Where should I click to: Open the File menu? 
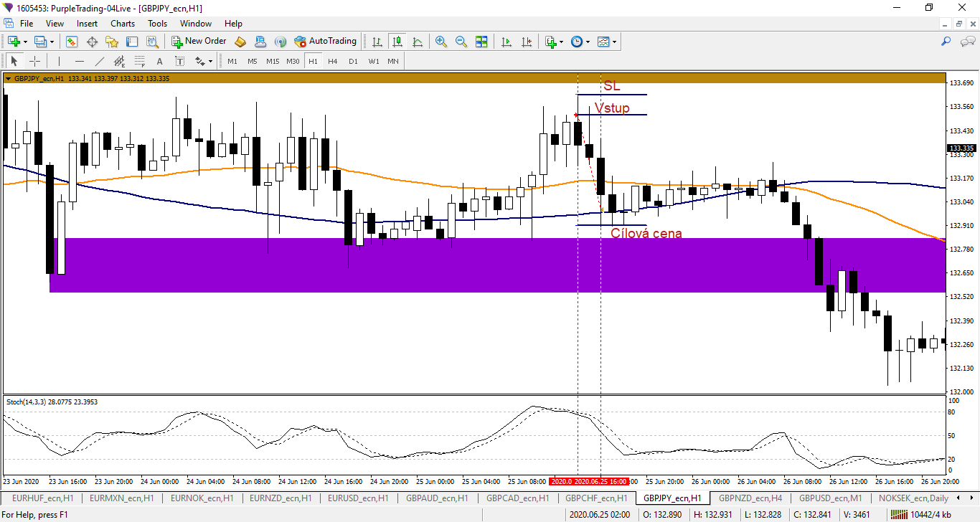pos(27,24)
